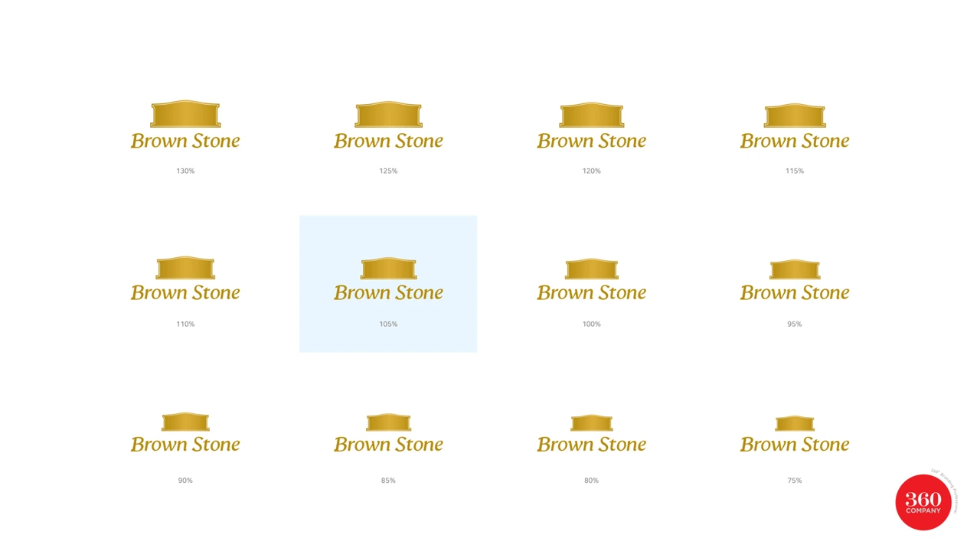980x551 pixels.
Task: Click the 95% label text
Action: point(795,324)
